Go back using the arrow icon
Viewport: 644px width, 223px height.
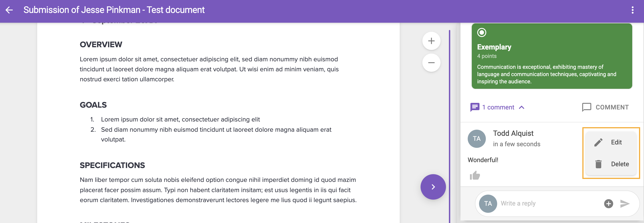tap(9, 10)
